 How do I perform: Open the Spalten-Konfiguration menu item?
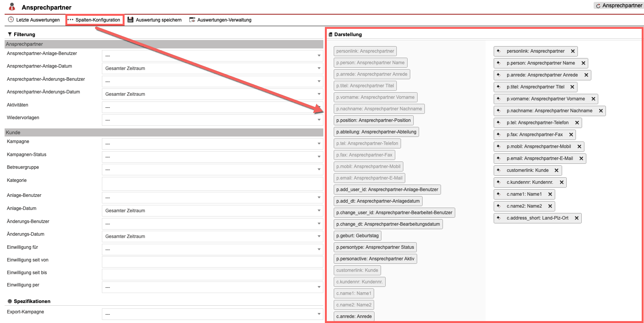pyautogui.click(x=95, y=20)
